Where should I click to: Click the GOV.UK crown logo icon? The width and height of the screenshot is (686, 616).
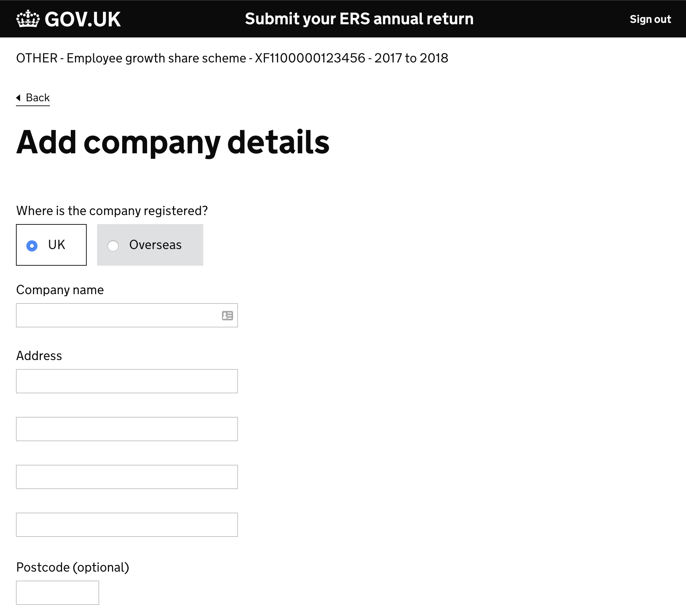pyautogui.click(x=28, y=19)
